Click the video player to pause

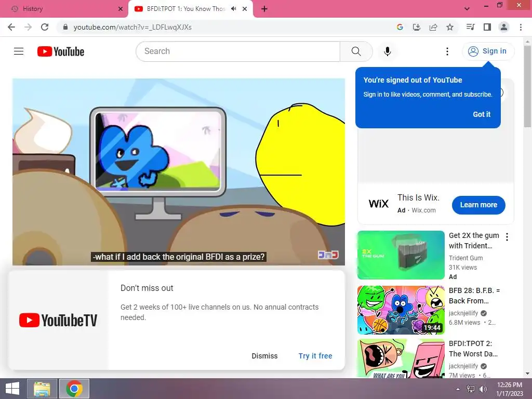coord(179,171)
